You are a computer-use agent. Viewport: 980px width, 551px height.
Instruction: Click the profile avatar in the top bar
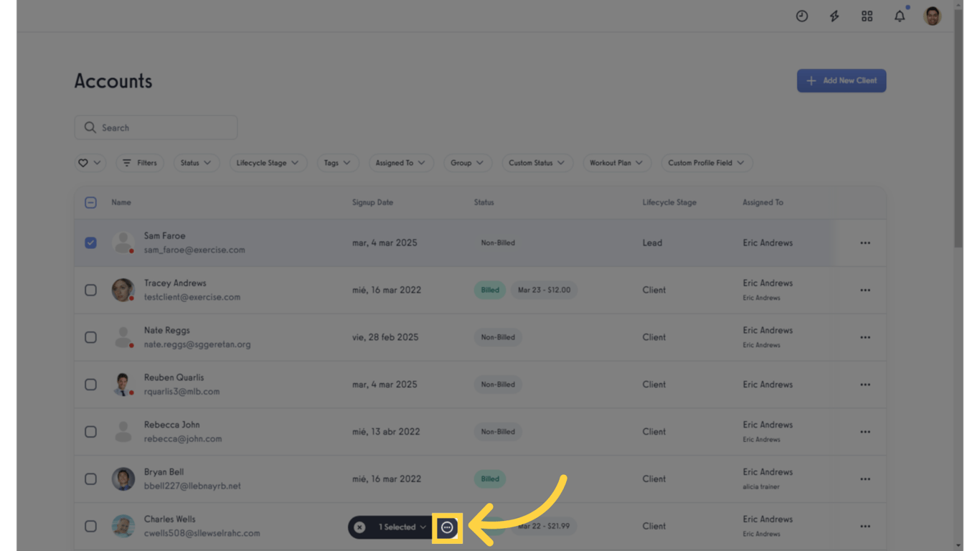[931, 15]
